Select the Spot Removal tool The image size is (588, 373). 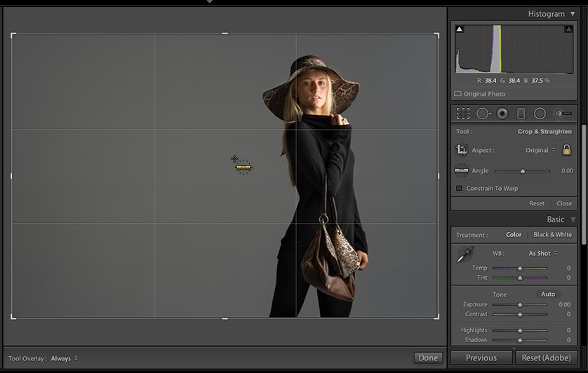coord(483,114)
